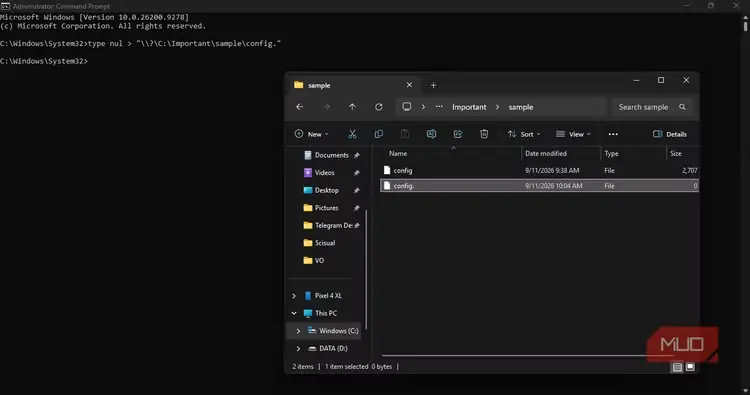Open the See more ellipsis in Explorer toolbar
The width and height of the screenshot is (750, 395).
(613, 134)
